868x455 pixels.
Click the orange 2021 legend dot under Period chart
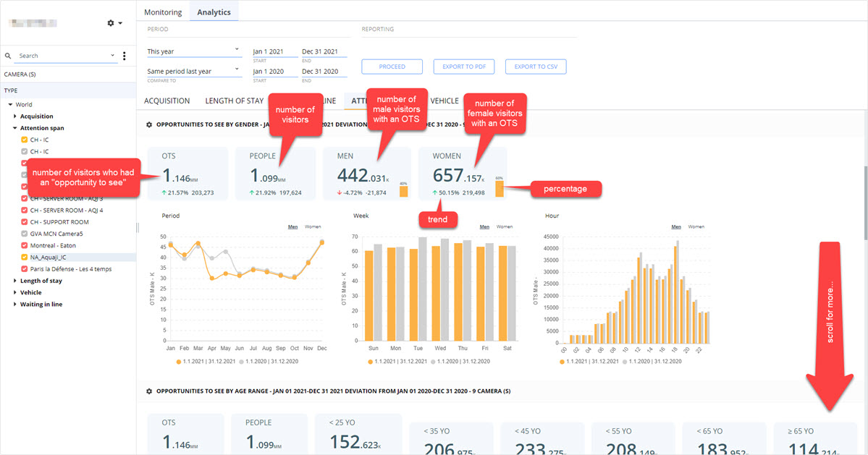[178, 362]
